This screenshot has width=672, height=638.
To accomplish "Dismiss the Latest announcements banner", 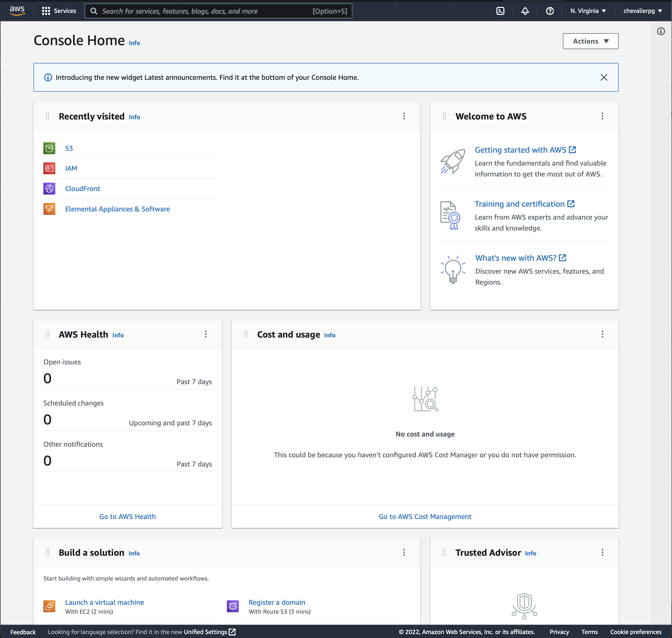I will click(x=604, y=78).
